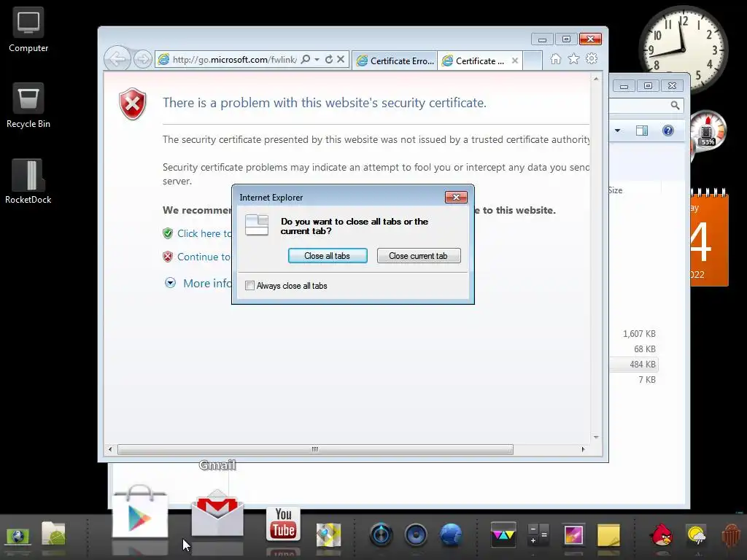This screenshot has height=560, width=747.
Task: Click the page scroll down arrow
Action: tap(596, 437)
